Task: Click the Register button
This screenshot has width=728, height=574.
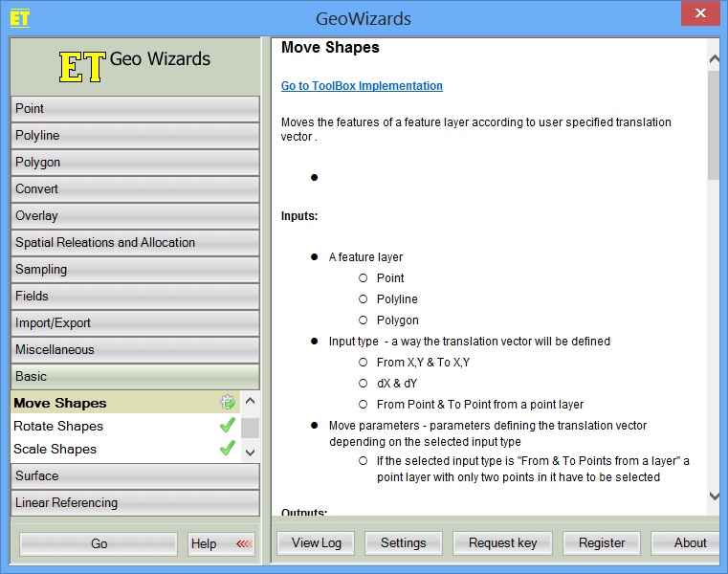Action: (x=602, y=542)
